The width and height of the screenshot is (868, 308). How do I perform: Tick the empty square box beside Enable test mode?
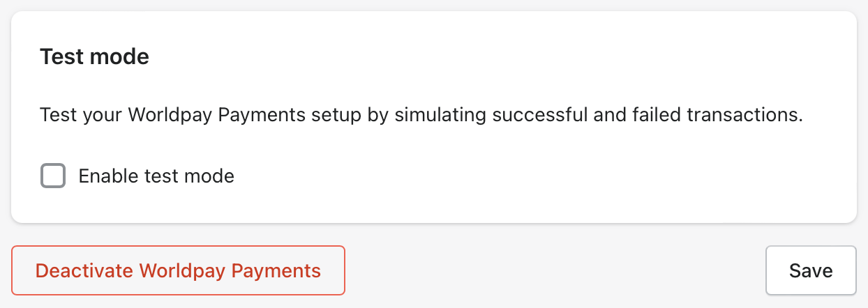53,176
